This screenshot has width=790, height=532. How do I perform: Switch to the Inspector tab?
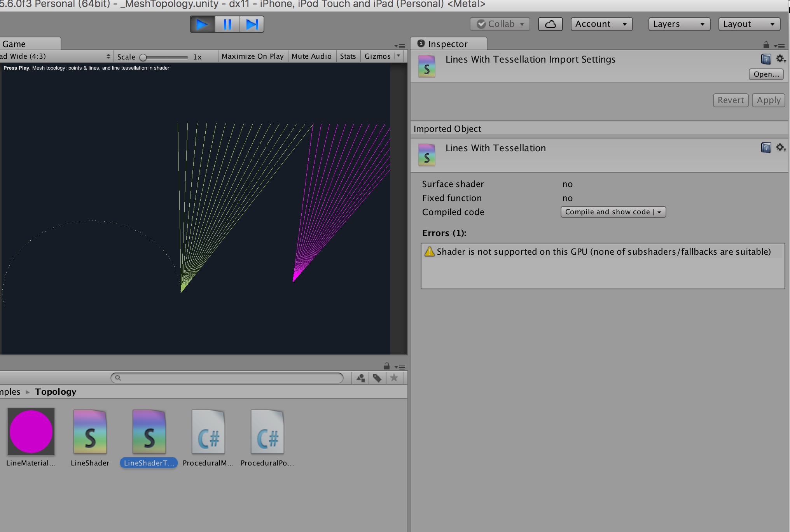pyautogui.click(x=447, y=44)
